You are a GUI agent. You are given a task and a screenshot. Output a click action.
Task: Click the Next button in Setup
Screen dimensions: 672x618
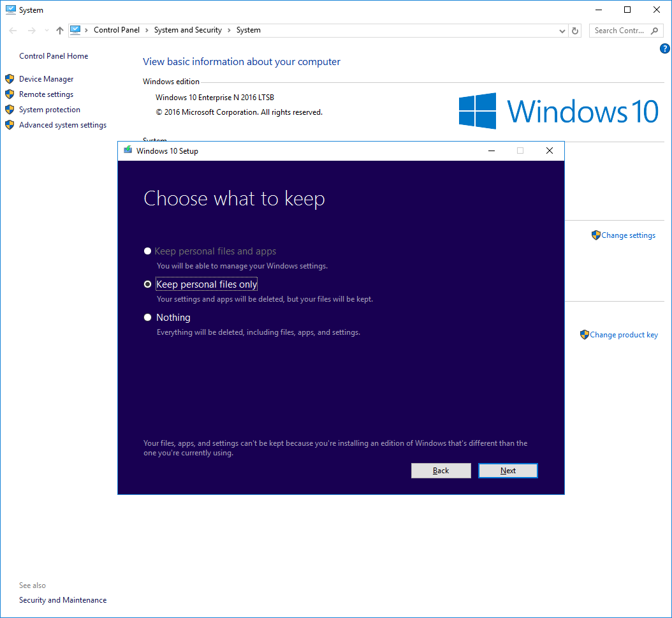click(508, 471)
